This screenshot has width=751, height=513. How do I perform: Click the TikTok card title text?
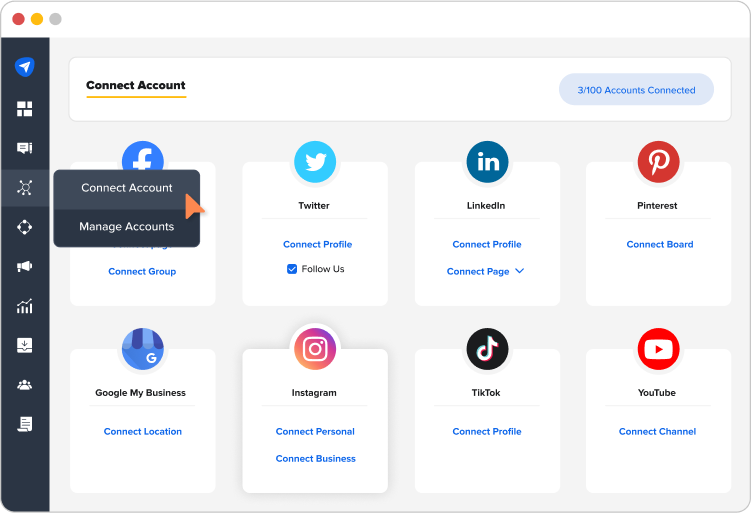486,393
